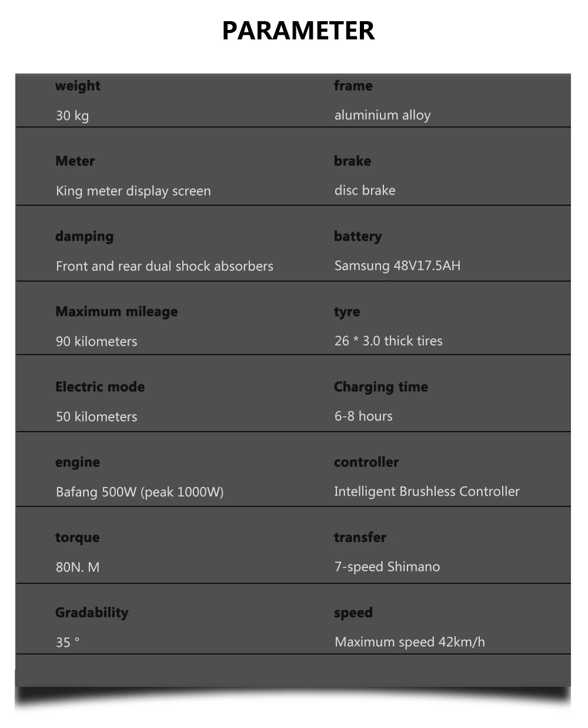
Task: Click the 80N. M torque value
Action: click(78, 567)
